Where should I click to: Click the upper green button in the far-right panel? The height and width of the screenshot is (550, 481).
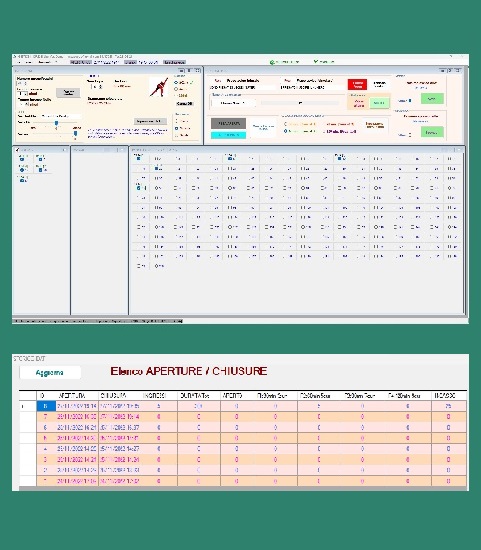[432, 99]
